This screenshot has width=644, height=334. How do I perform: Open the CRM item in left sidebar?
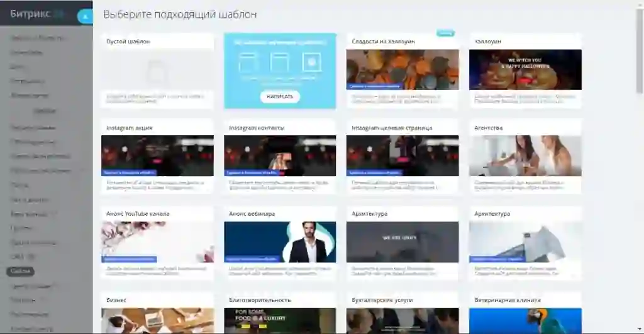pyautogui.click(x=17, y=257)
